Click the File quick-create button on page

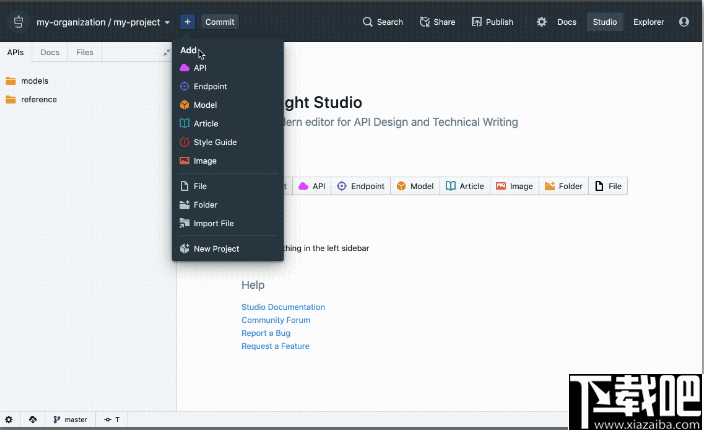(x=608, y=186)
